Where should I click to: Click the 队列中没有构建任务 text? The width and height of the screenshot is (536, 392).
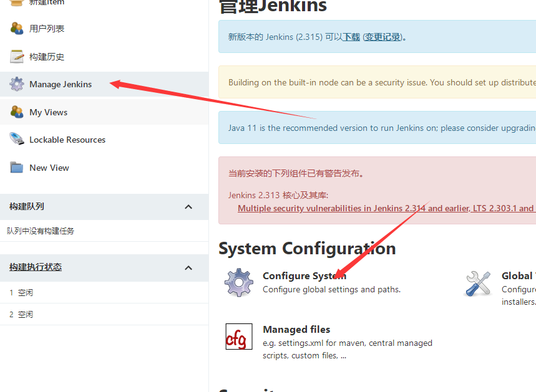click(41, 231)
